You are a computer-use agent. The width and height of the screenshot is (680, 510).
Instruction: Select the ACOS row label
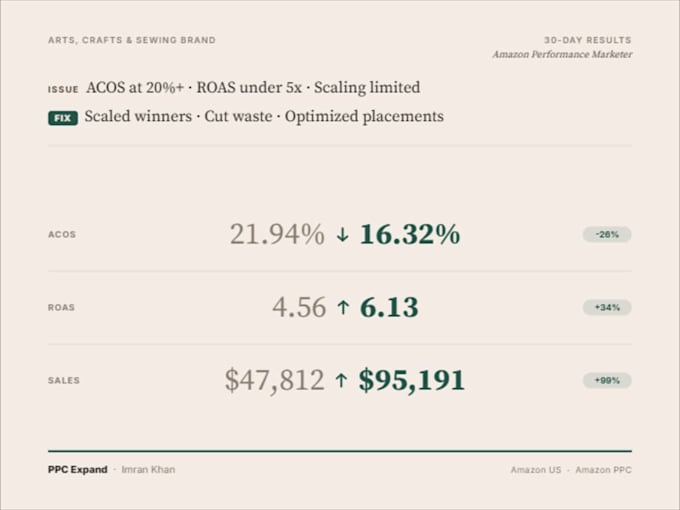(62, 235)
